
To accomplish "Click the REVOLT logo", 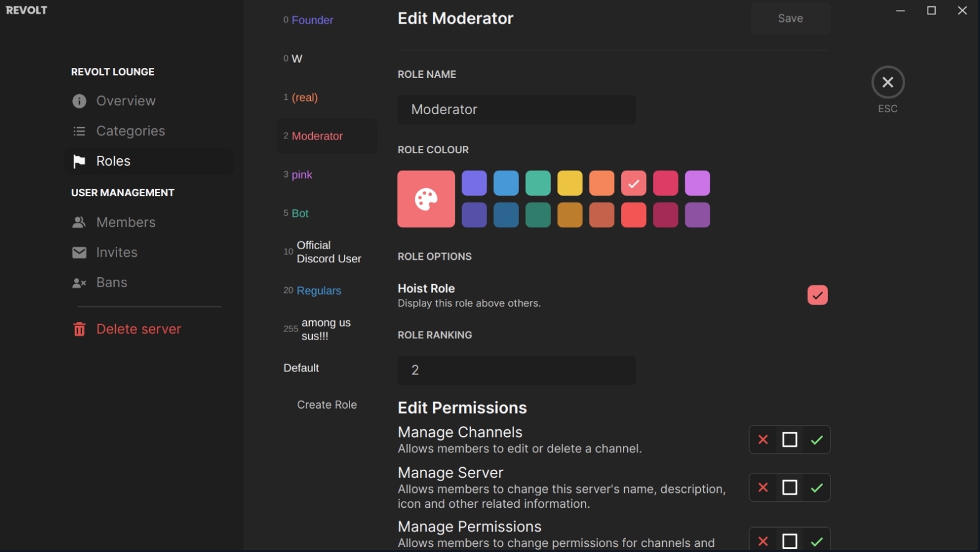I will click(x=26, y=10).
